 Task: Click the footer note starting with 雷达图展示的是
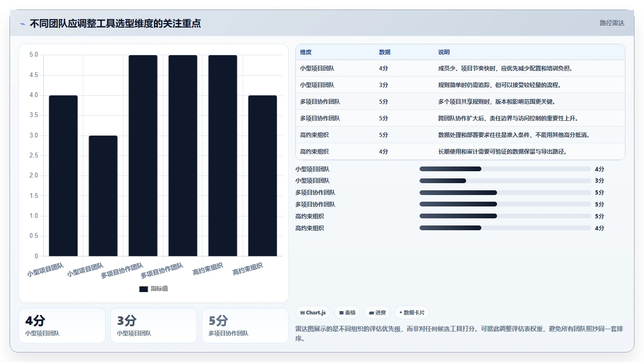(x=460, y=334)
